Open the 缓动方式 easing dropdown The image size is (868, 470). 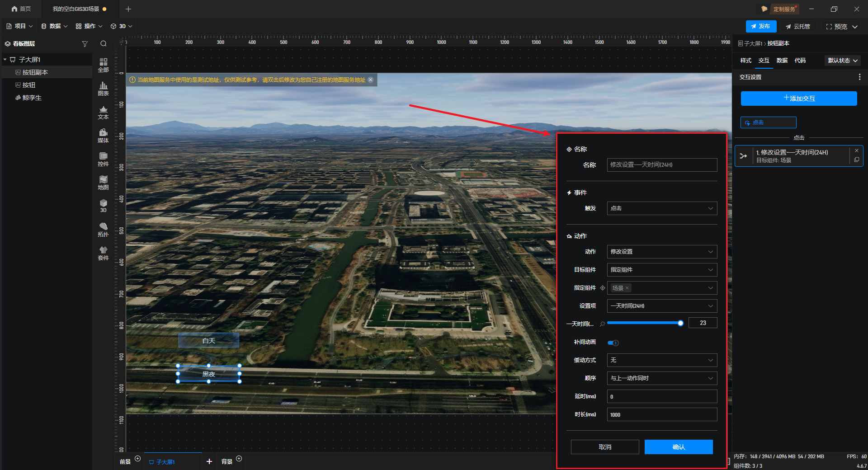(661, 360)
